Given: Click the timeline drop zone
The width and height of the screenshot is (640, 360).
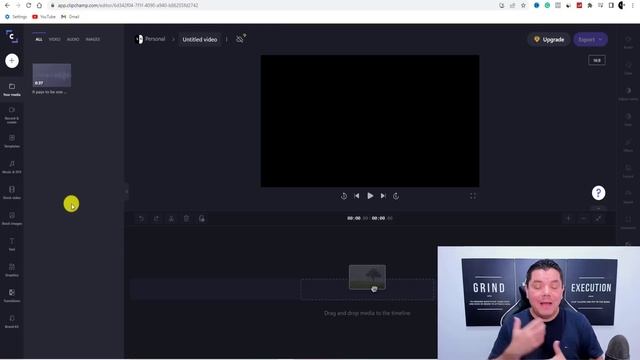Looking at the screenshot, I should (x=367, y=289).
